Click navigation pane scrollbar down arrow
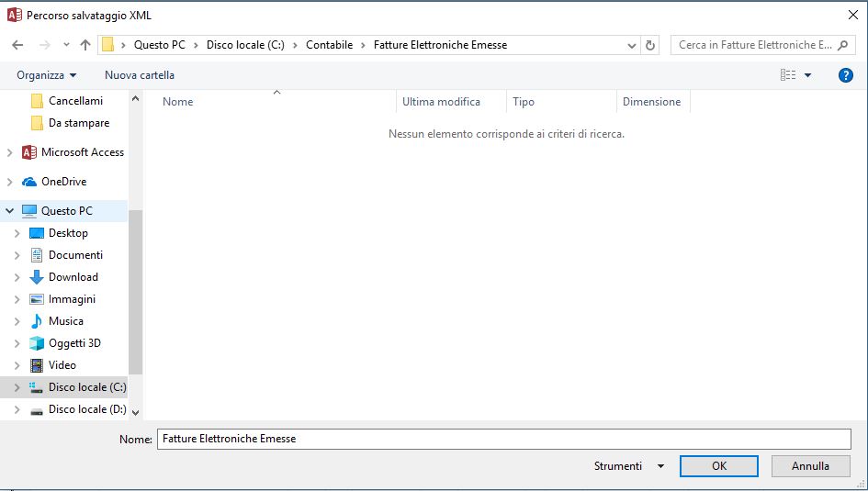 pos(136,412)
